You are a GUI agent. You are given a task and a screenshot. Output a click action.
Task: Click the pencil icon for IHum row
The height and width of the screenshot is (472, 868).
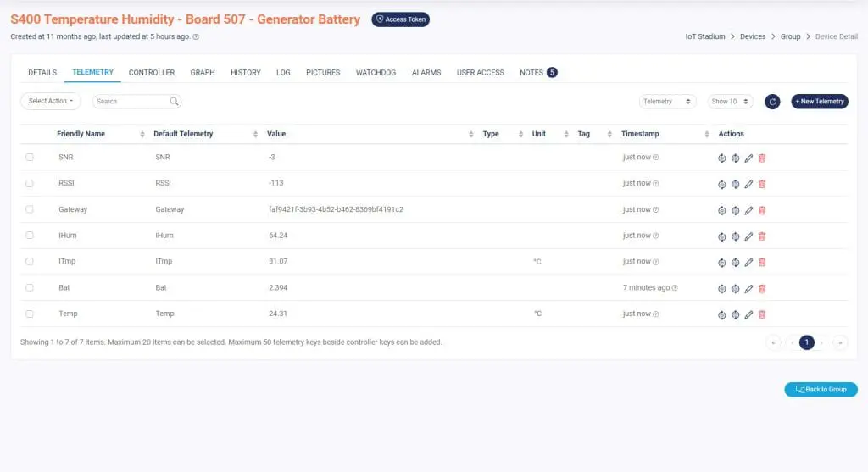748,236
